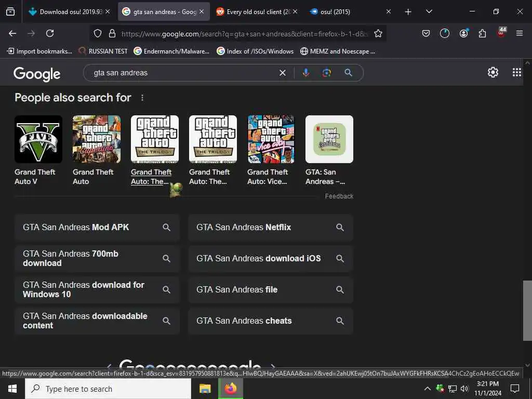Reload the current page
532x399 pixels.
[x=50, y=33]
